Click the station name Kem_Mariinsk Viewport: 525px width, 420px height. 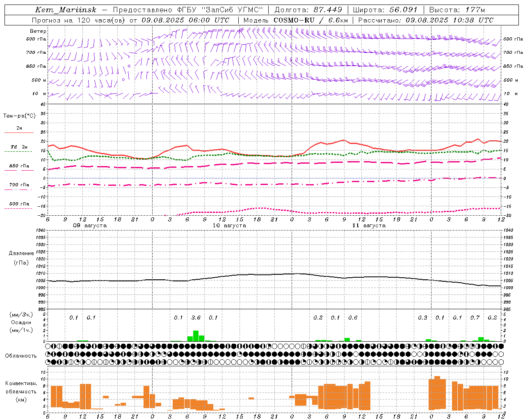point(66,10)
